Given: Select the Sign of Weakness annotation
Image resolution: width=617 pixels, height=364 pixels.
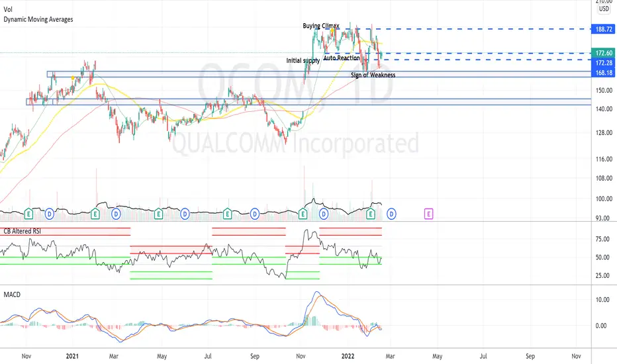Looking at the screenshot, I should (x=373, y=75).
